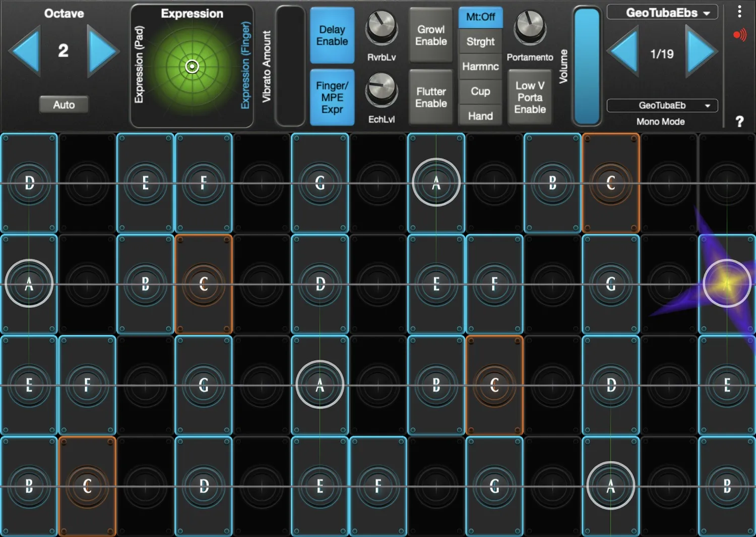The width and height of the screenshot is (756, 537).
Task: Play the circled A pad in top row
Action: click(x=436, y=183)
